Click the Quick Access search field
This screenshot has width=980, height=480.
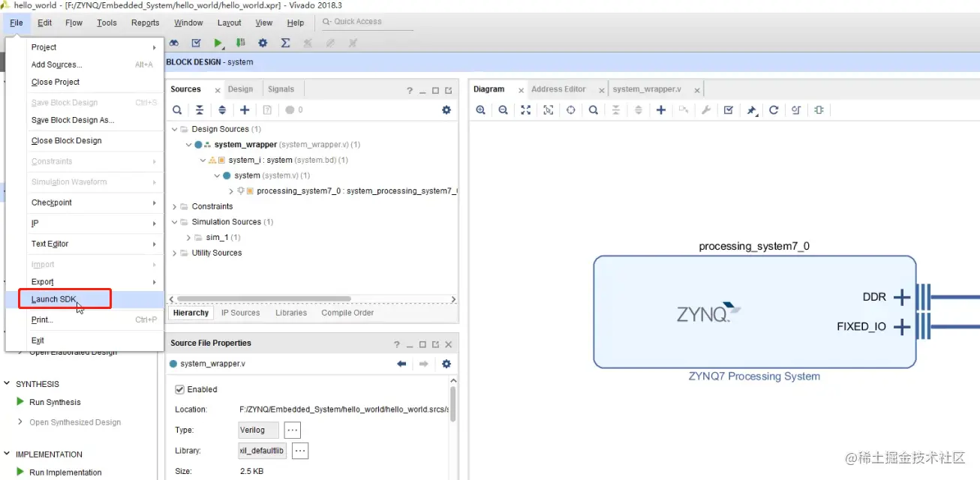[x=366, y=22]
